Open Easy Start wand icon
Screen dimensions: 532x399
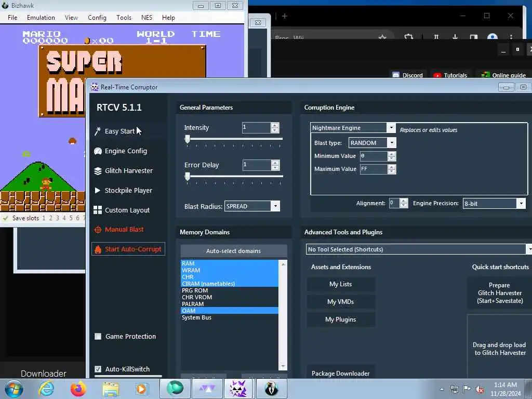pos(98,131)
